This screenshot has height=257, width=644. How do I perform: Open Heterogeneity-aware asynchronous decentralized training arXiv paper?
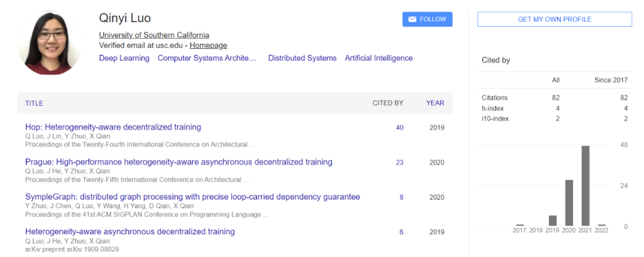click(130, 231)
